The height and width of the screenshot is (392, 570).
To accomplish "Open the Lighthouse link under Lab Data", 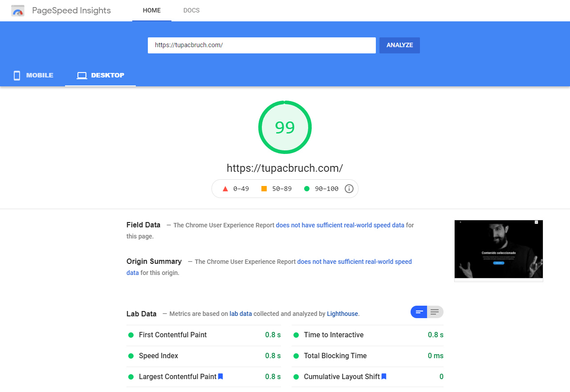I will coord(342,314).
